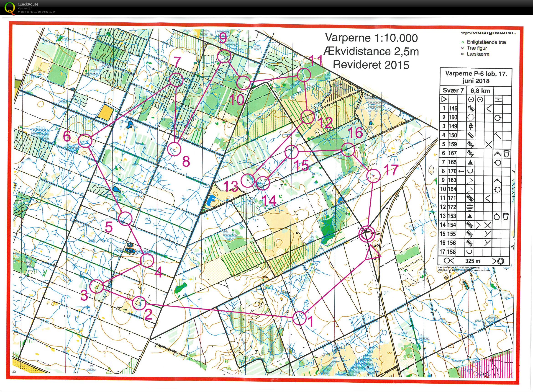Select control circle 6 on the map
Viewport: 533px width, 392px height.
point(85,140)
